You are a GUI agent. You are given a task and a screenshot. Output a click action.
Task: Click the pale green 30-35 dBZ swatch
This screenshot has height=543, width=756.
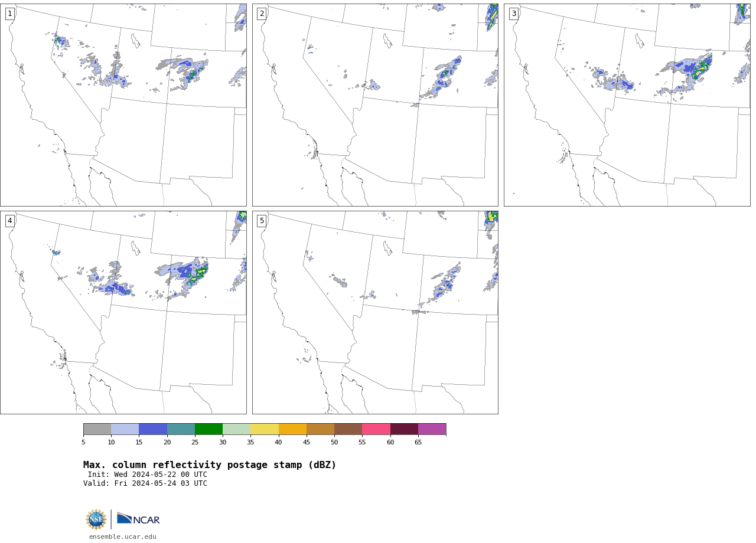coord(236,429)
